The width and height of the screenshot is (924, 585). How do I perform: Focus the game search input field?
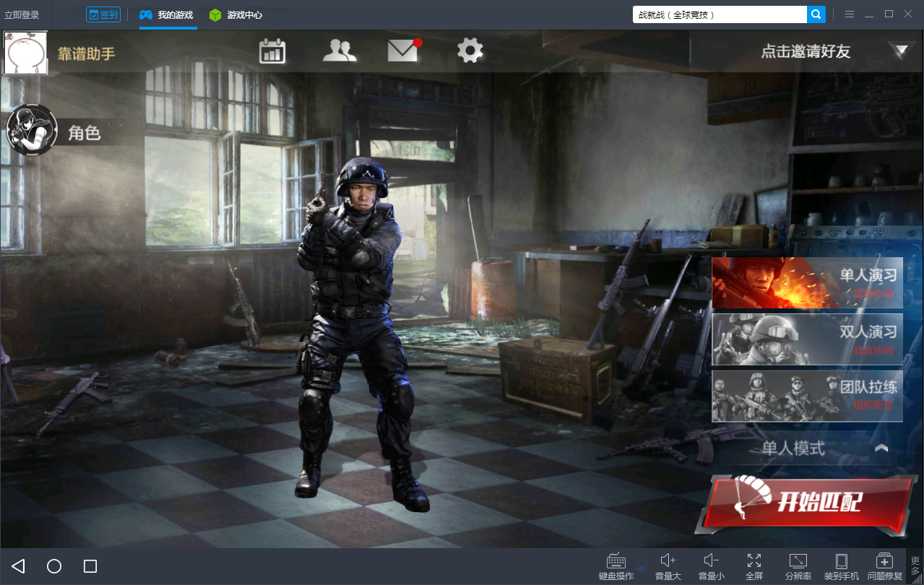720,14
